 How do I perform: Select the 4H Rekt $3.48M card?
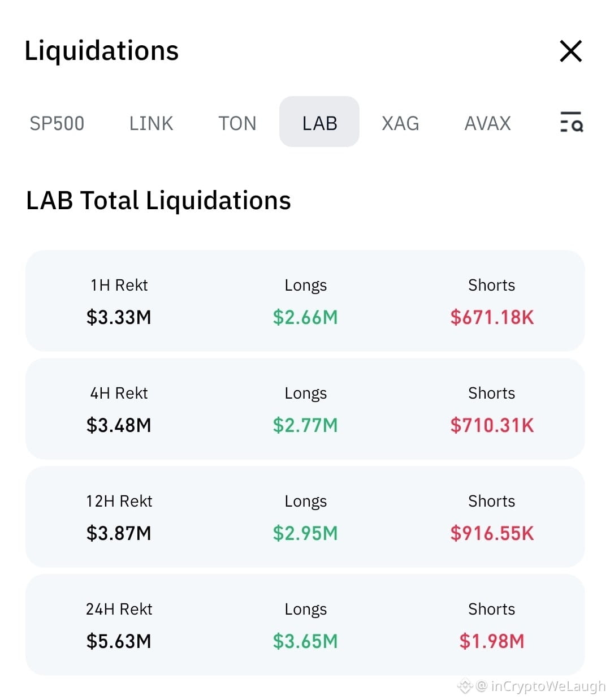(x=305, y=409)
